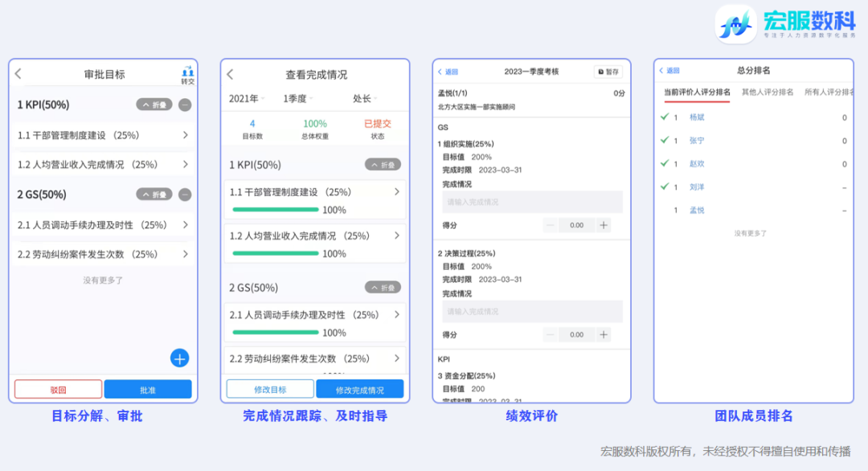Open the 1季度 quarter dropdown

(x=297, y=96)
